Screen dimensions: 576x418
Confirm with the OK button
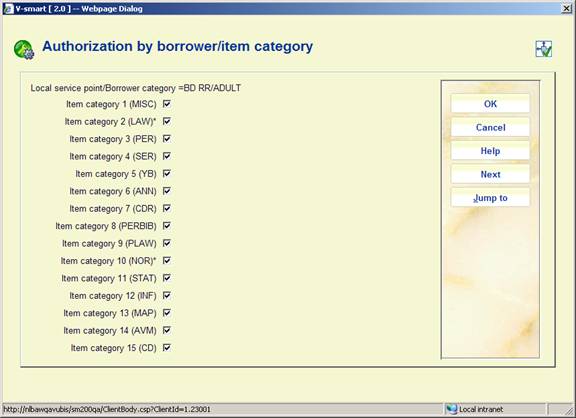coord(490,104)
